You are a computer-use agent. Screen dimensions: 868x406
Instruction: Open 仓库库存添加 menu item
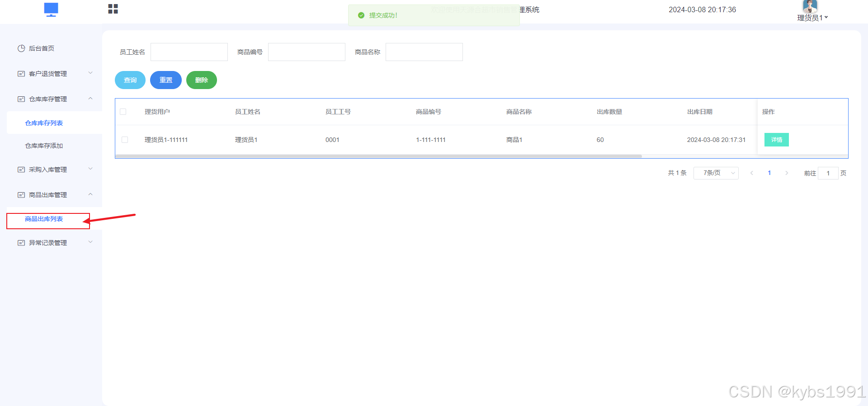point(44,146)
